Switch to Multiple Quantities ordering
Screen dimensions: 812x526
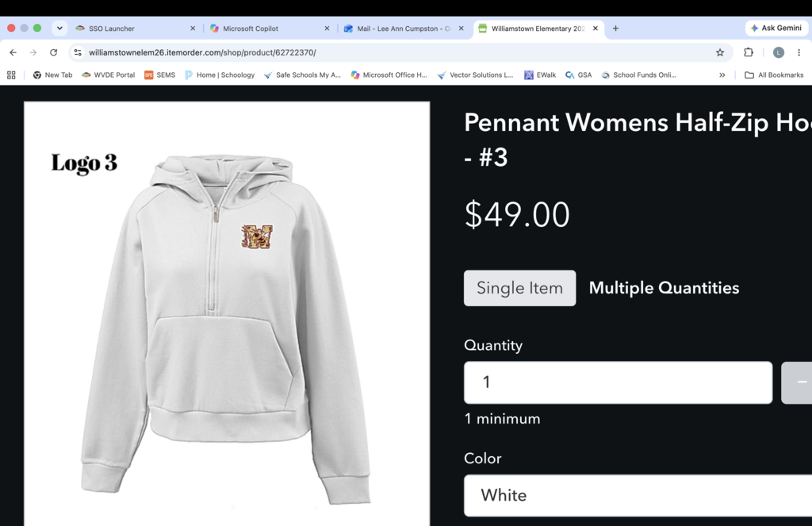click(664, 288)
